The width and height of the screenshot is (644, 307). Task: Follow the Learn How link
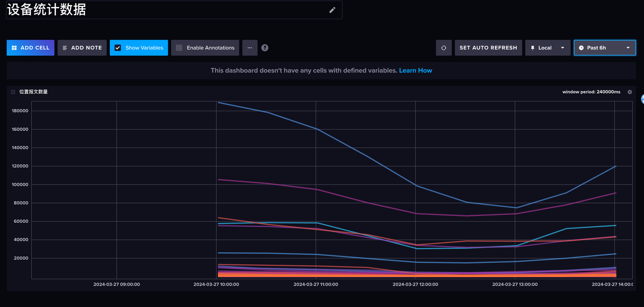(x=416, y=70)
